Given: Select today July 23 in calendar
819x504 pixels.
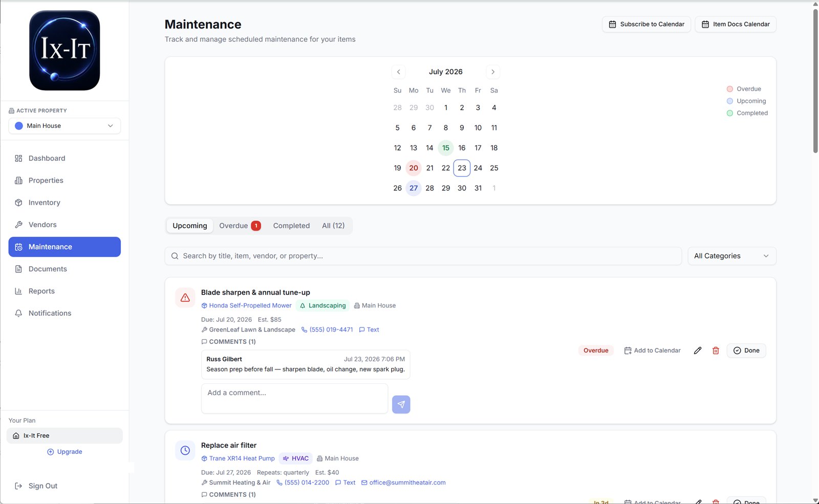Looking at the screenshot, I should coord(462,168).
